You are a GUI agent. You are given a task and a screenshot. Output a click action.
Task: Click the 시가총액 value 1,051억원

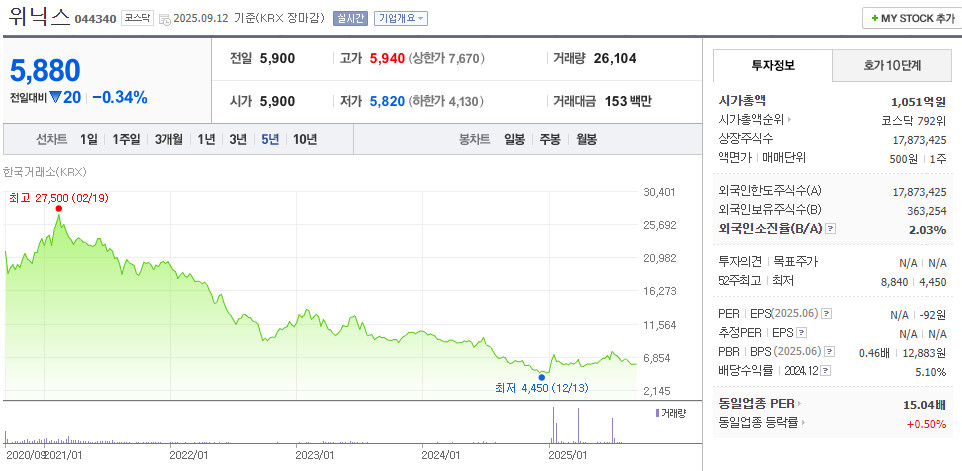coord(918,102)
